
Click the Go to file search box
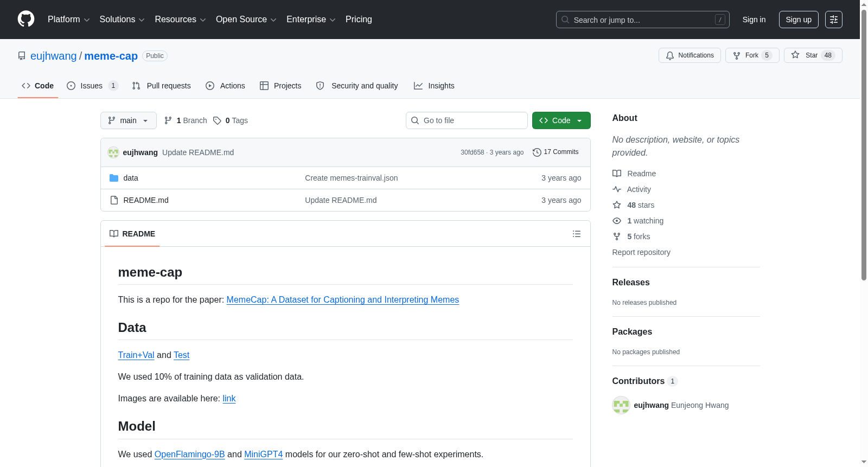[x=467, y=120]
